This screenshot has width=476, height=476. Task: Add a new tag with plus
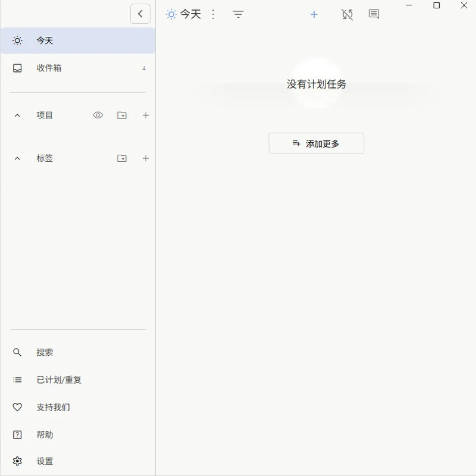coord(146,158)
